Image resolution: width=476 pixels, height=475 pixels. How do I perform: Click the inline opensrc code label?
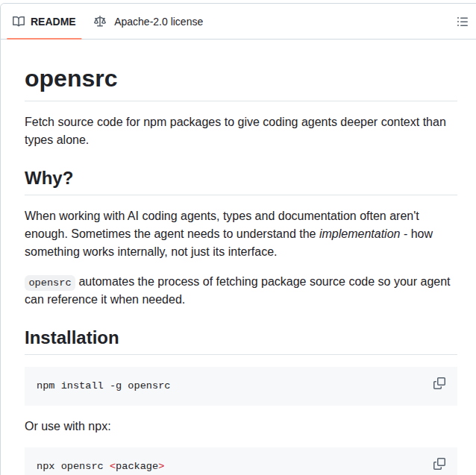50,283
